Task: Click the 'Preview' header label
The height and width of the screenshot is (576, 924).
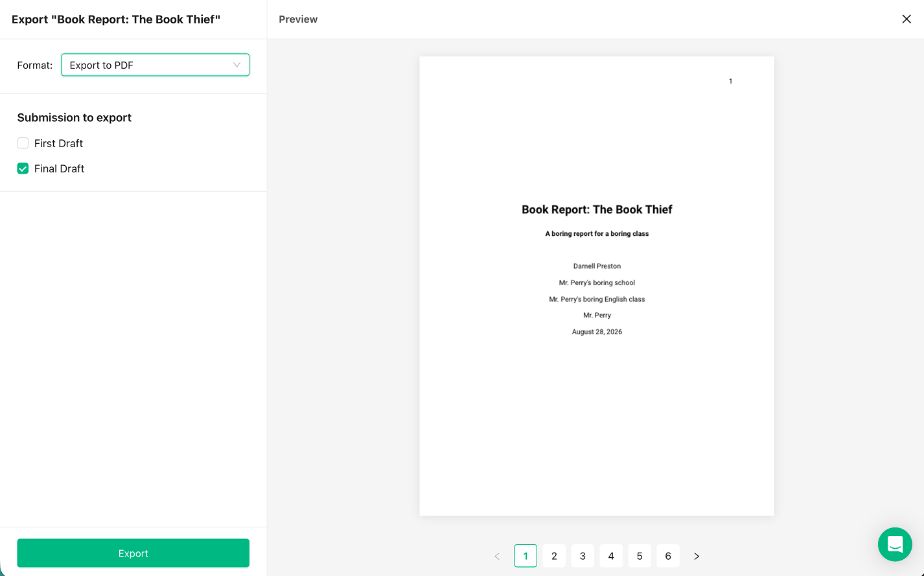Action: (298, 19)
